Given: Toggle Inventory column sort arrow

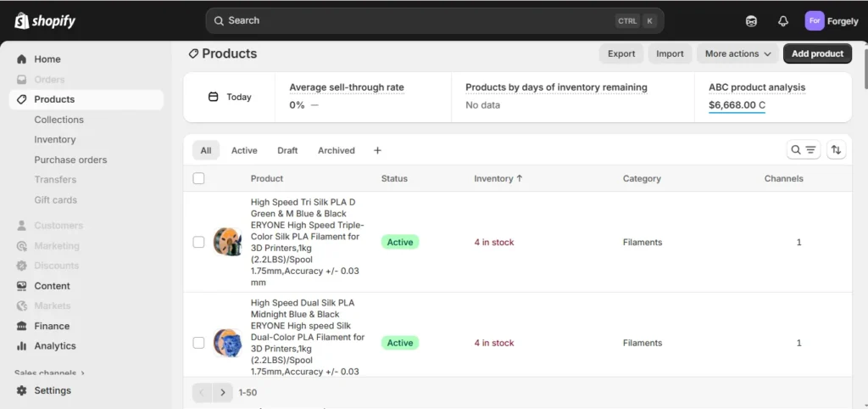Looking at the screenshot, I should (520, 178).
